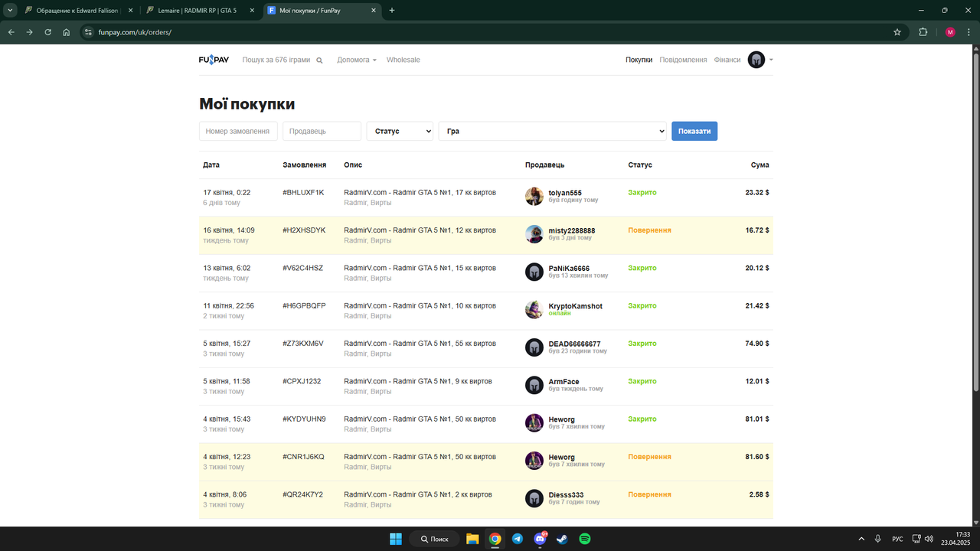
Task: Click Diesss333 seller avatar
Action: point(534,498)
